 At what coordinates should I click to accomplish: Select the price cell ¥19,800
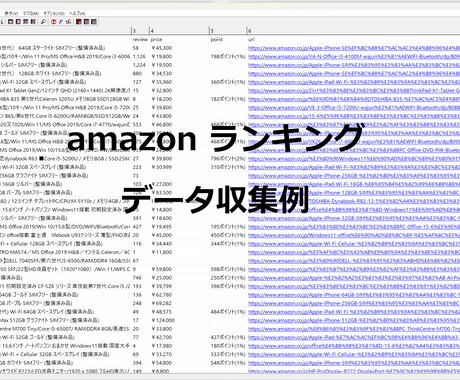click(162, 57)
